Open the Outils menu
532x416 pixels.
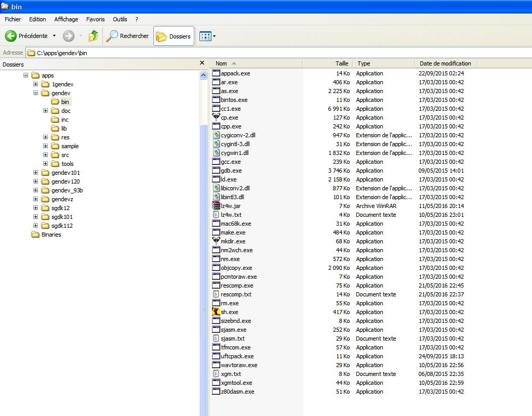click(119, 19)
